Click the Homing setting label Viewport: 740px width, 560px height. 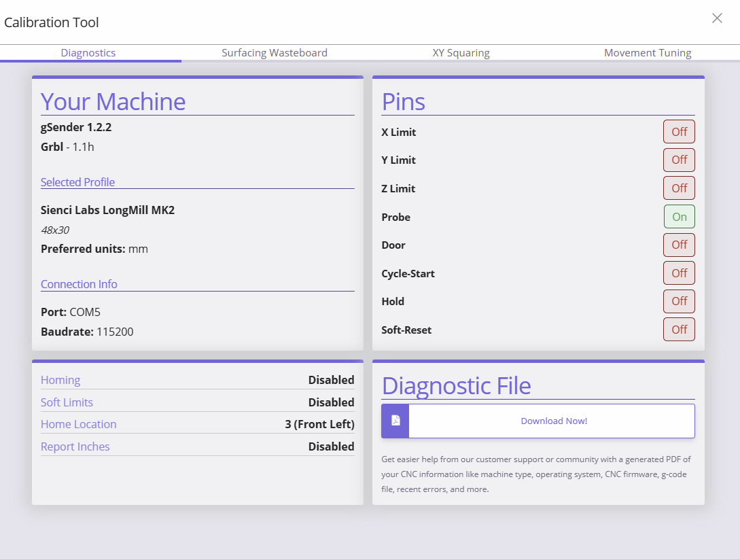pos(60,380)
